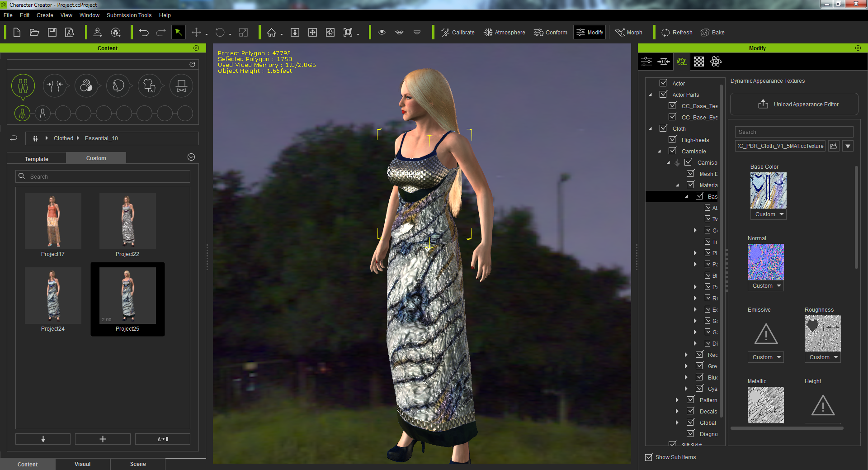Toggle the Show Sub Items checkbox
Image resolution: width=868 pixels, height=470 pixels.
pos(649,457)
